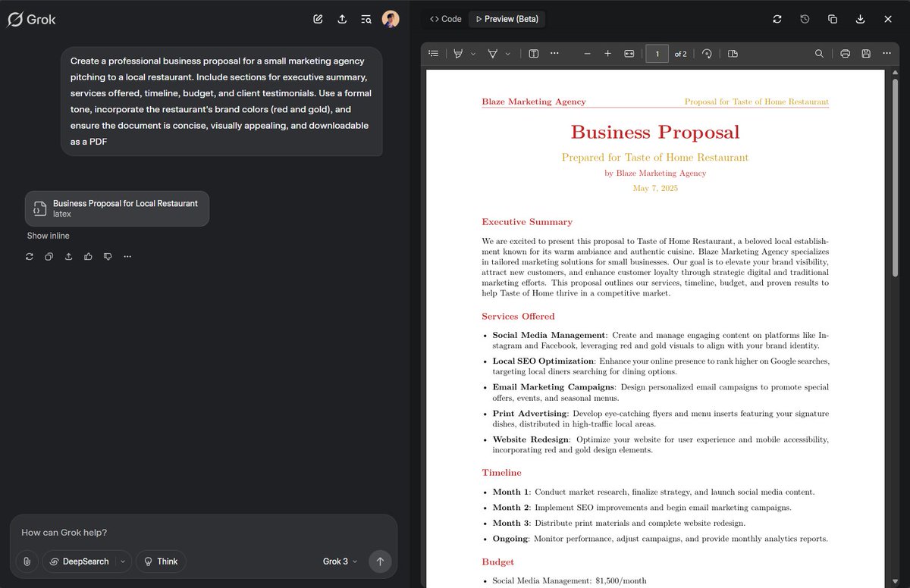Download the PDF from the preview header
910x588 pixels.
860,19
